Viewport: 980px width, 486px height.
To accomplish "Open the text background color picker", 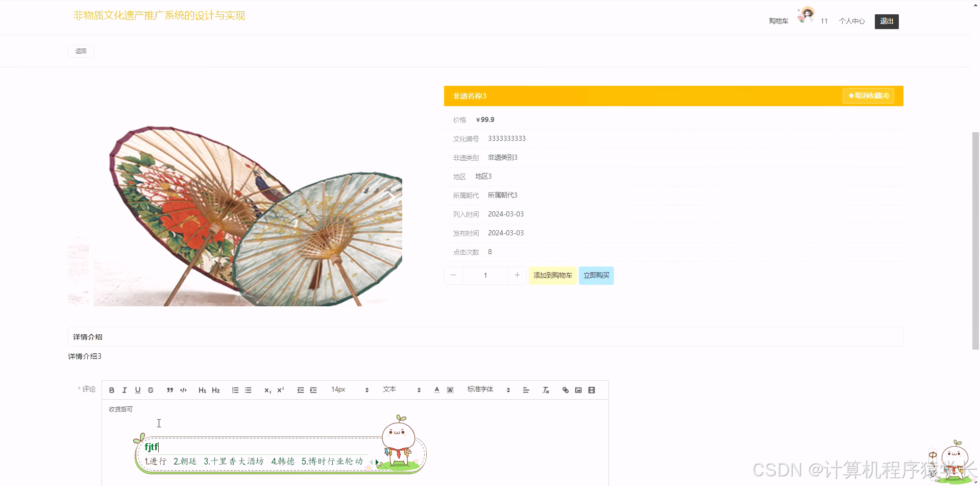I will pyautogui.click(x=450, y=390).
